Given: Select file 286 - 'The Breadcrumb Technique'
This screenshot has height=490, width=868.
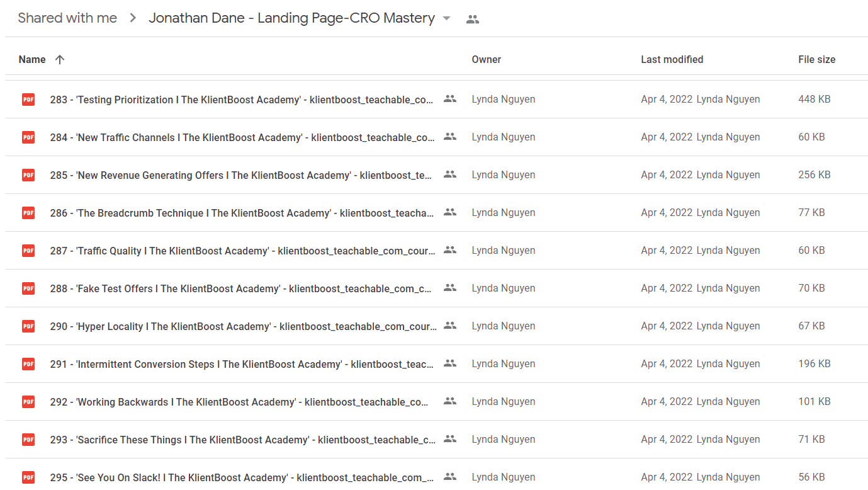Looking at the screenshot, I should pos(242,213).
